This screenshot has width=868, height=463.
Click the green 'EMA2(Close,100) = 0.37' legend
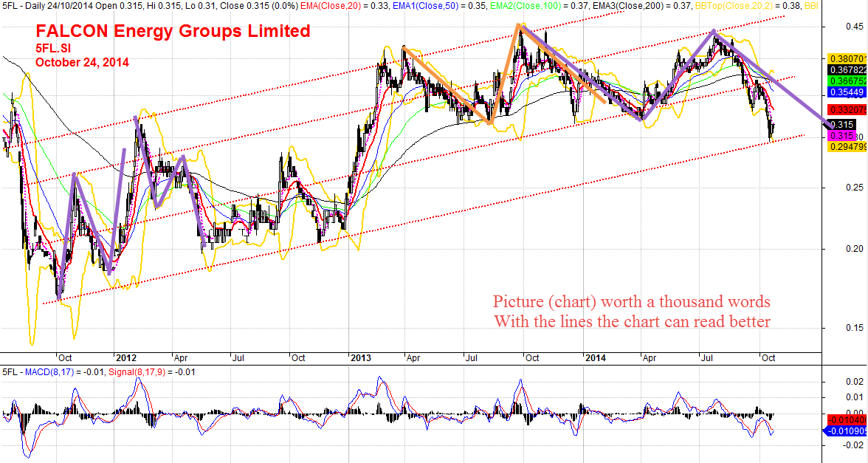click(x=540, y=6)
